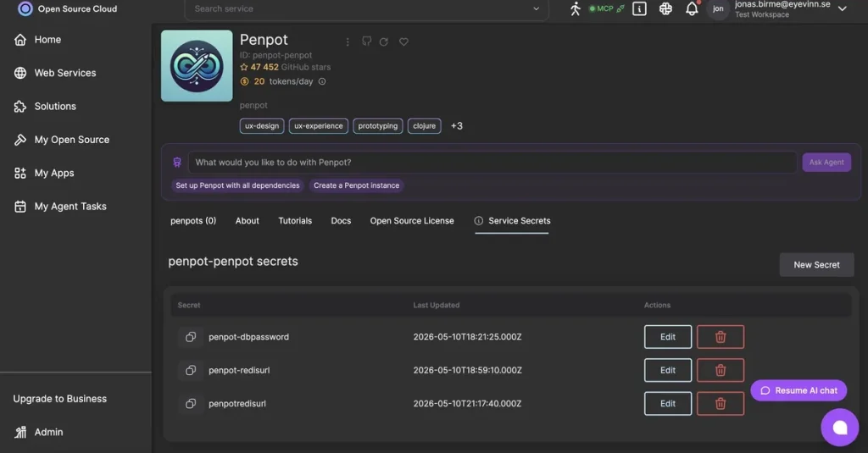
Task: Switch to the Docs tab
Action: pyautogui.click(x=341, y=221)
